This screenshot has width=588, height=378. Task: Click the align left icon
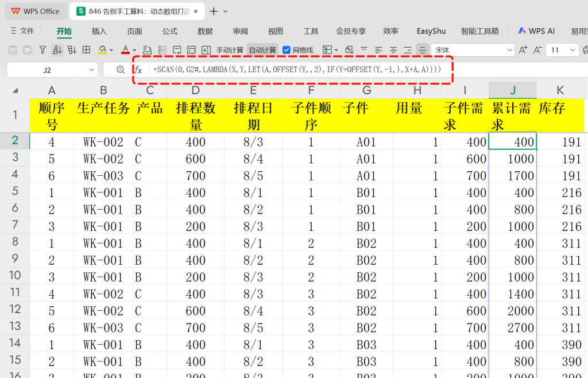coord(379,50)
